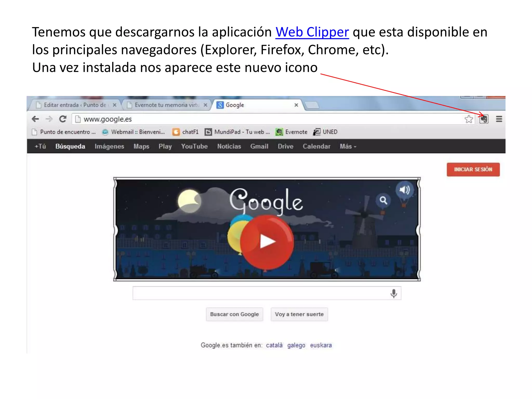This screenshot has width=532, height=399.
Task: Open the new tab button
Action: (x=312, y=105)
